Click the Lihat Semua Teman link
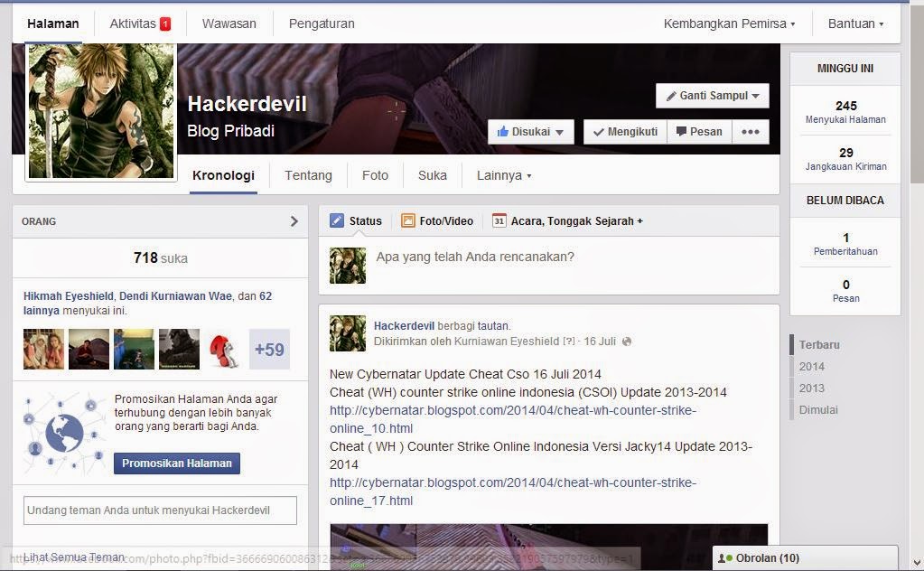Image resolution: width=924 pixels, height=571 pixels. pos(74,557)
